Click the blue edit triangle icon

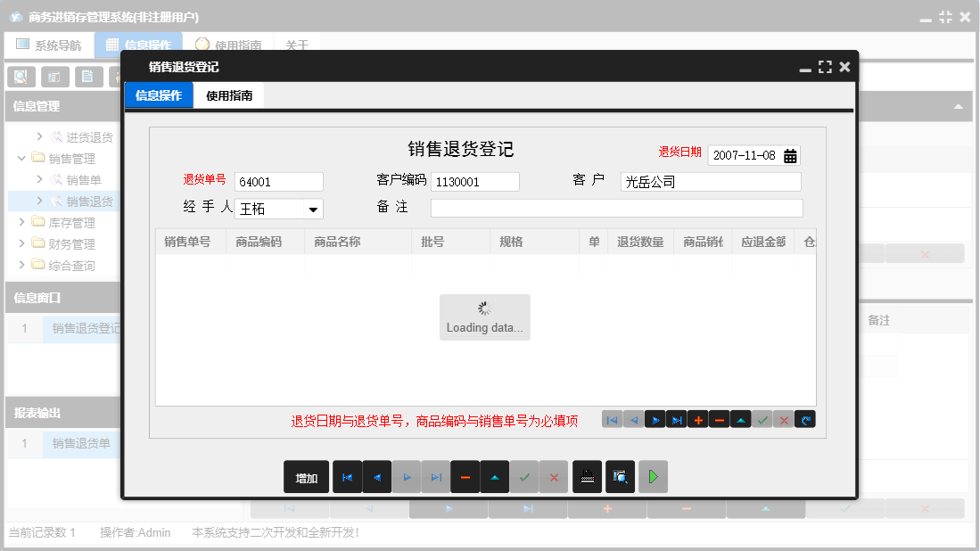[740, 419]
